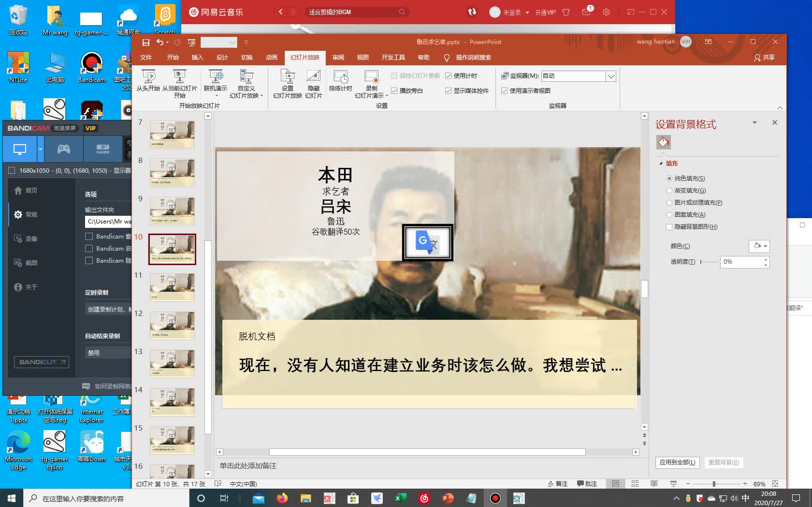Open Bandicam screen mode dropdown arrow
Screen dimensions: 812x507
pyautogui.click(x=41, y=149)
